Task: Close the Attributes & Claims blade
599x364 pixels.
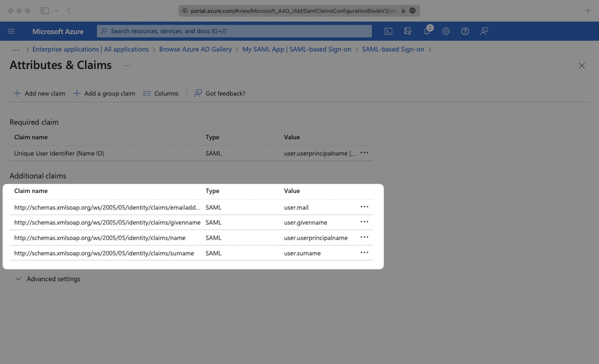Action: point(582,66)
